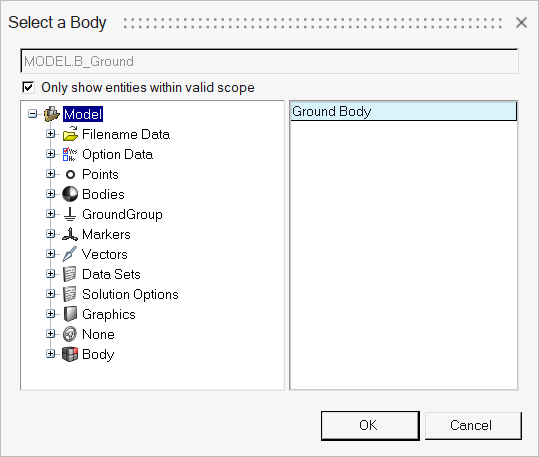The height and width of the screenshot is (457, 539).
Task: Collapse the Model root node
Action: 33,114
